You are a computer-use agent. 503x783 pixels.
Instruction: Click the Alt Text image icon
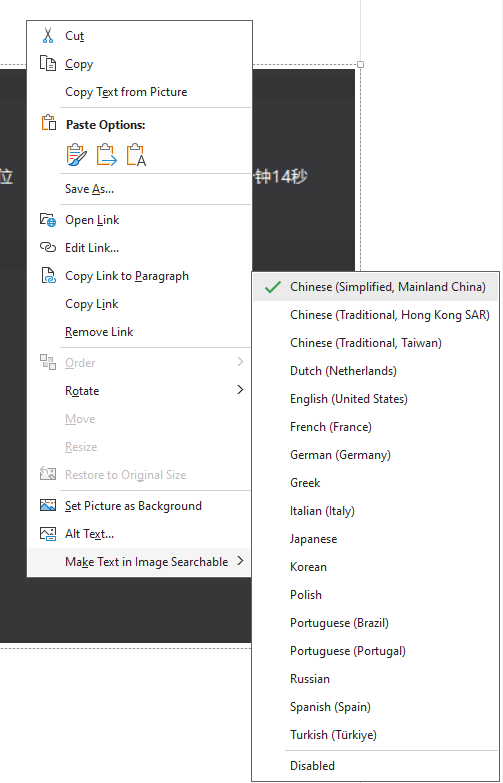(48, 534)
